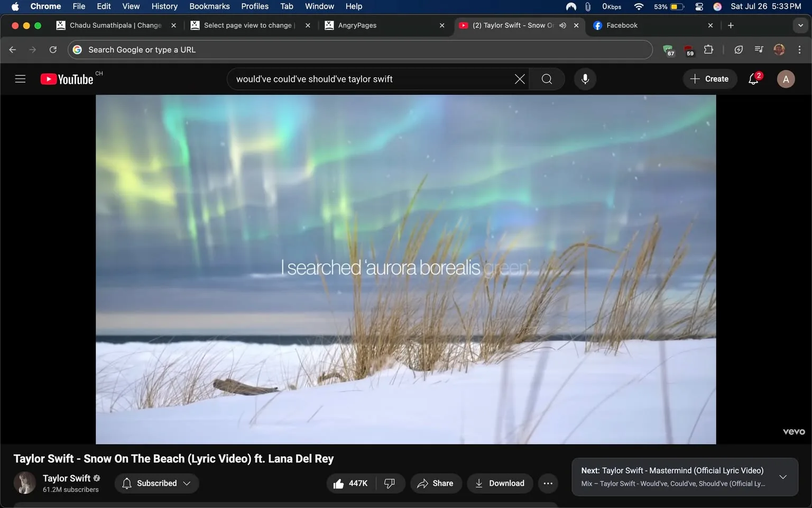Switch to the Facebook tab
The width and height of the screenshot is (812, 508).
pos(622,25)
